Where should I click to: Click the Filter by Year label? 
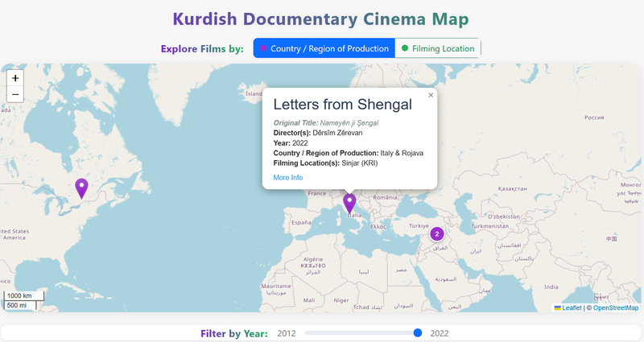234,333
